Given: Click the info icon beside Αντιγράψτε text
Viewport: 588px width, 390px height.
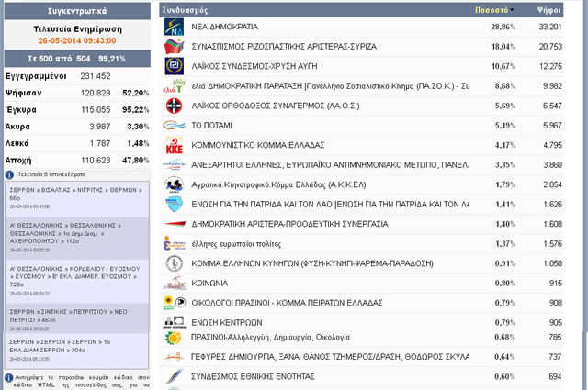Looking at the screenshot, I should 7,376.
